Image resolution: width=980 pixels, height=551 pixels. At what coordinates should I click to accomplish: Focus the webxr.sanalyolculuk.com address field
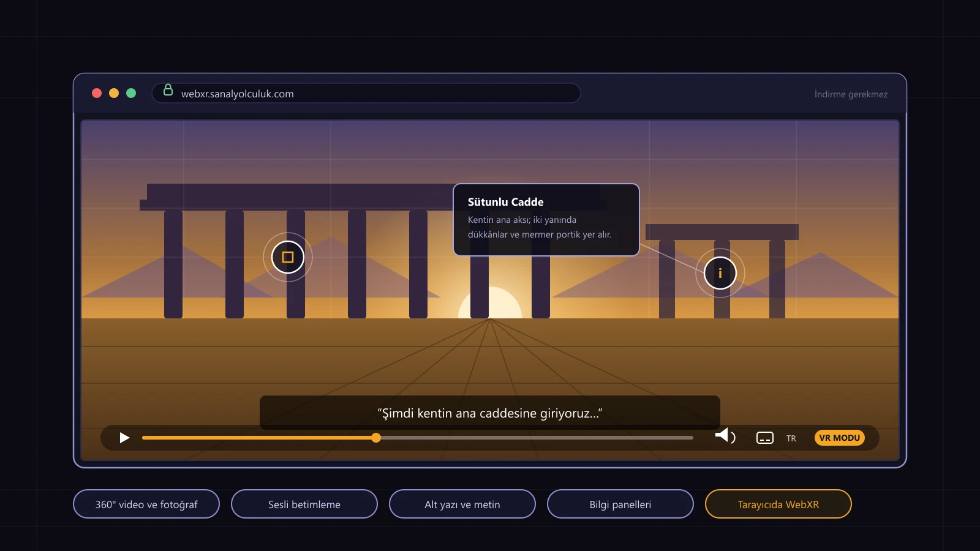click(366, 93)
